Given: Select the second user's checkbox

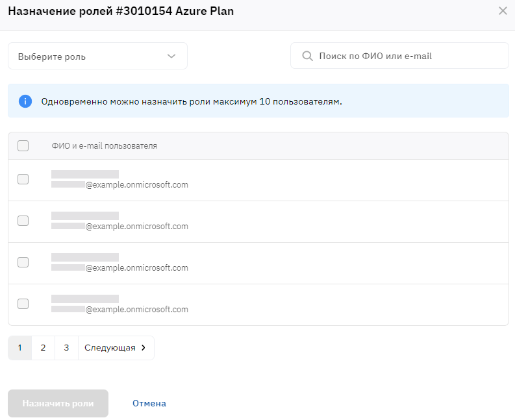Looking at the screenshot, I should tap(23, 221).
